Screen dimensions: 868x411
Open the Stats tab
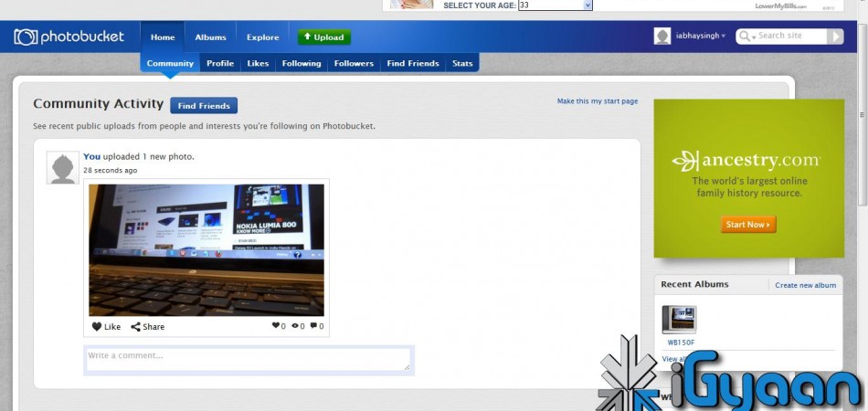click(x=462, y=64)
